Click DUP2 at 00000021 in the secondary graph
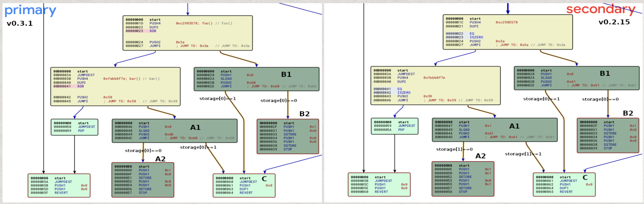 pyautogui.click(x=462, y=26)
